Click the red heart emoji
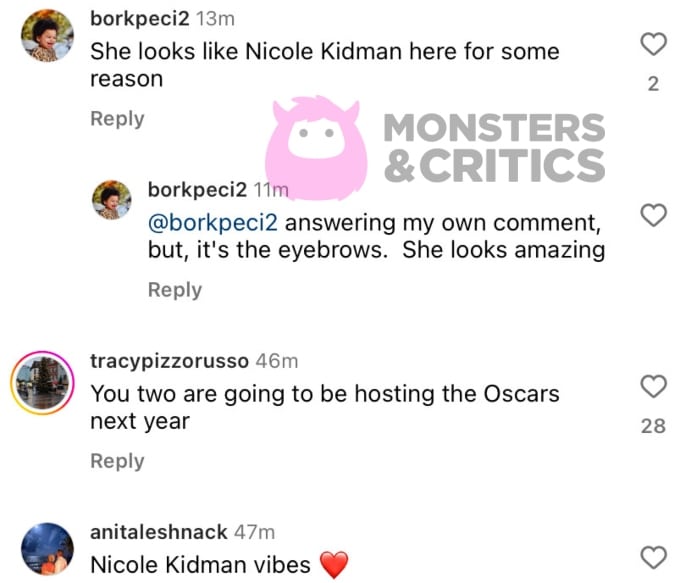Screen dimensions: 680x583 coord(335,566)
